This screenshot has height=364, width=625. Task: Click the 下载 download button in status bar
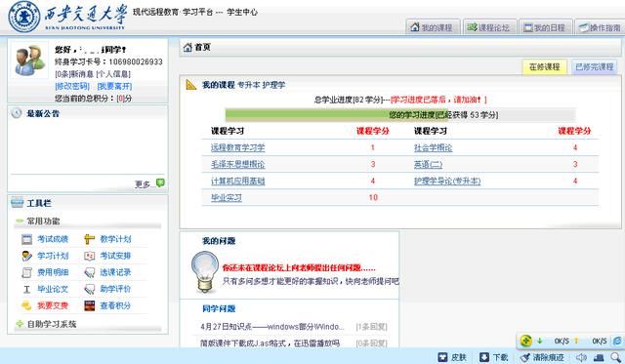click(x=493, y=357)
